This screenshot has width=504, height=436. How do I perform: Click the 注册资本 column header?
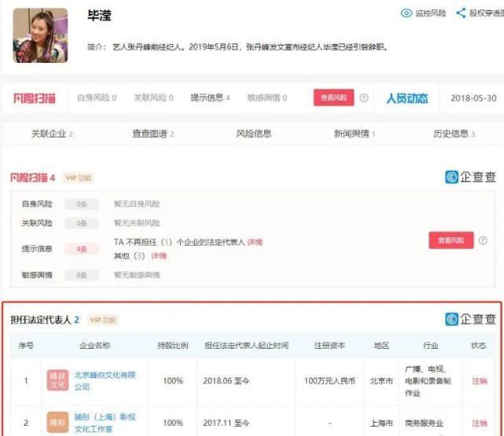(x=329, y=345)
